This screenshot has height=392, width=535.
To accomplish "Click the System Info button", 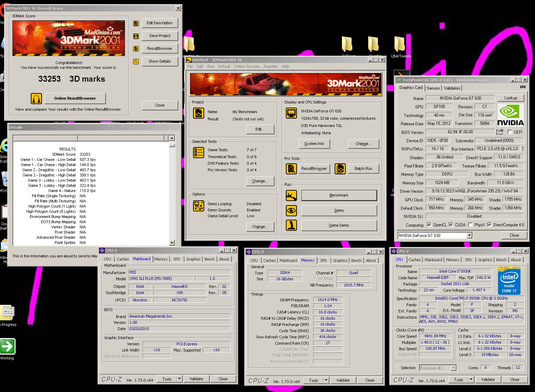I will click(x=314, y=144).
